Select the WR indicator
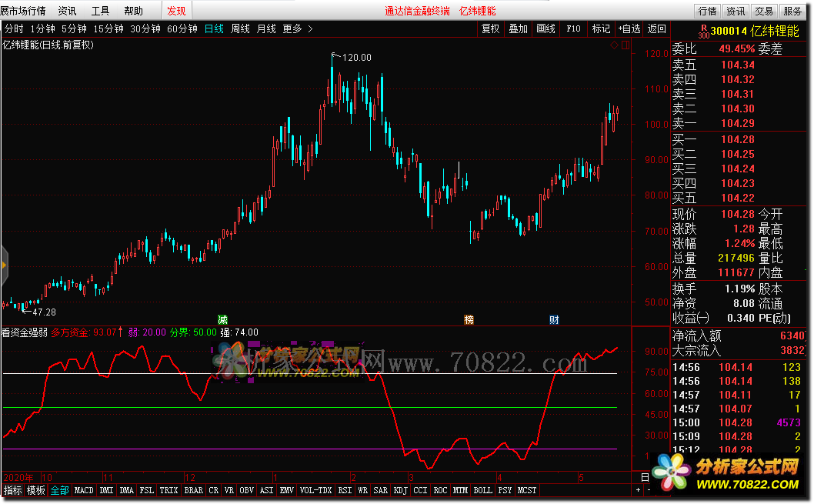This screenshot has height=504, width=814. click(x=363, y=490)
